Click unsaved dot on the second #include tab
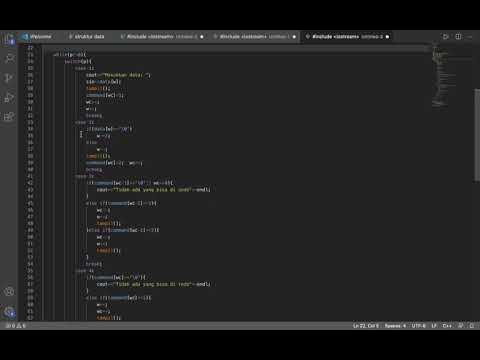Image resolution: width=480 pixels, height=360 pixels. (294, 37)
